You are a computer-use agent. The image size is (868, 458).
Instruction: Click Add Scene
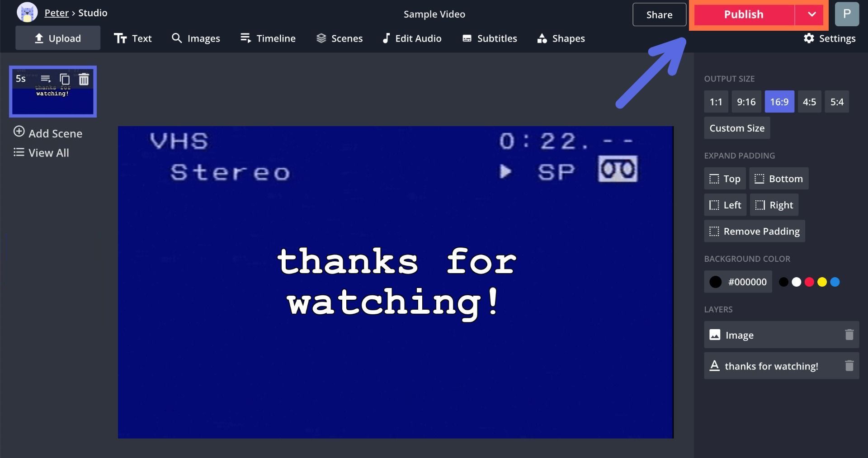pyautogui.click(x=48, y=133)
